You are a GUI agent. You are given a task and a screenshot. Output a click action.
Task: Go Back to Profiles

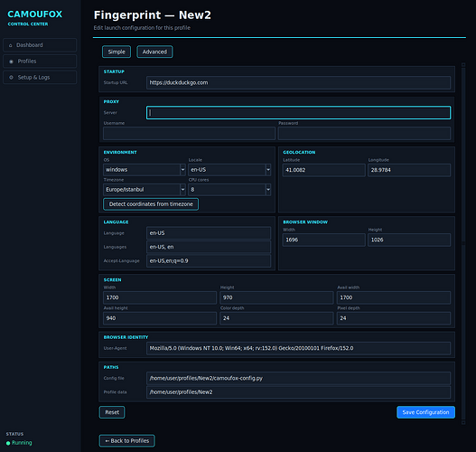click(x=126, y=441)
